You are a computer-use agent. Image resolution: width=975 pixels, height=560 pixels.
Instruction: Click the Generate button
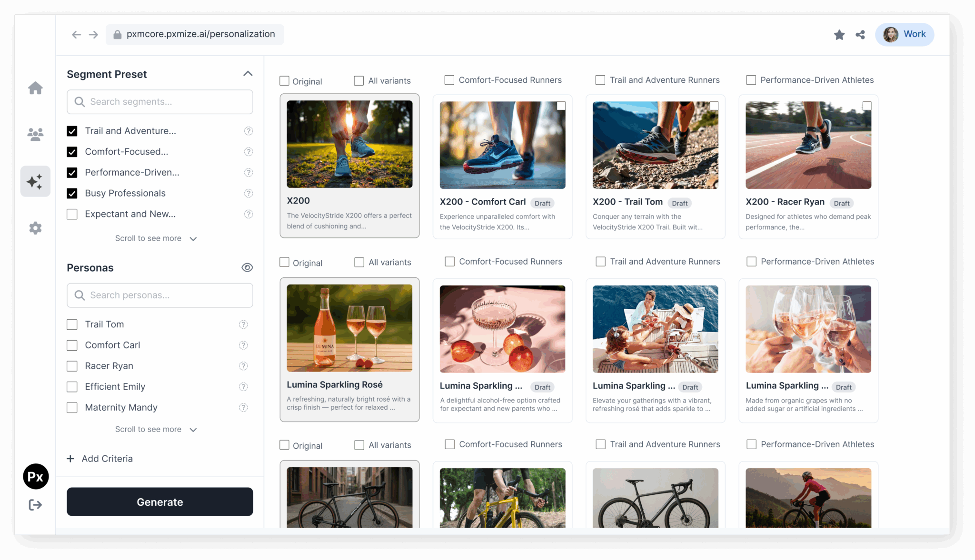click(x=160, y=501)
